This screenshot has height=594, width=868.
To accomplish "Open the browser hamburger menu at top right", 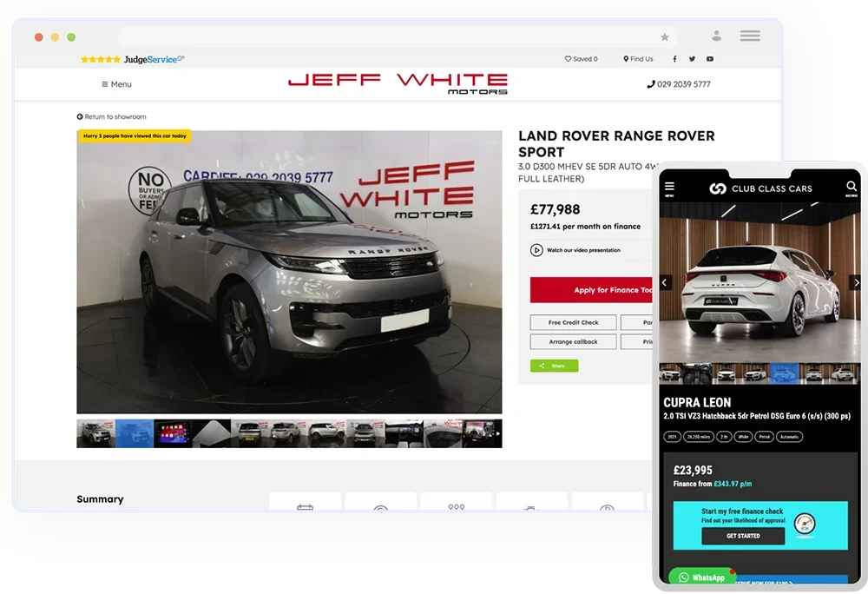I will tap(750, 36).
